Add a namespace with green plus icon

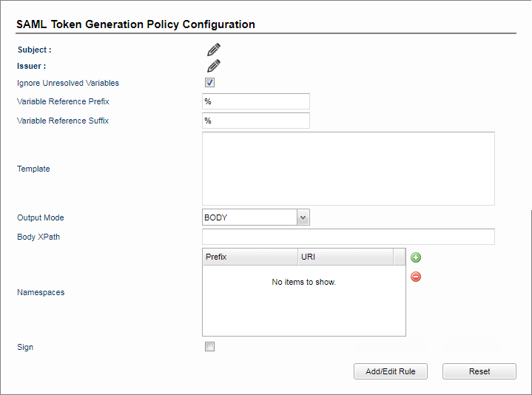pyautogui.click(x=416, y=257)
